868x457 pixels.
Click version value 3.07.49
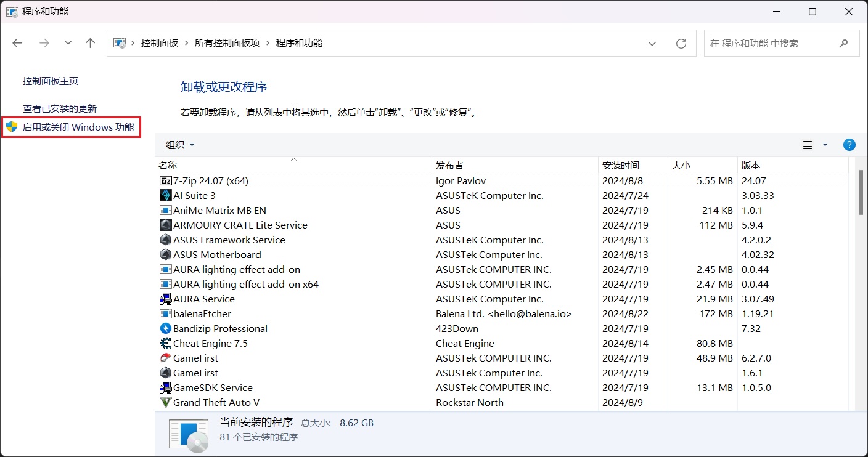click(758, 299)
